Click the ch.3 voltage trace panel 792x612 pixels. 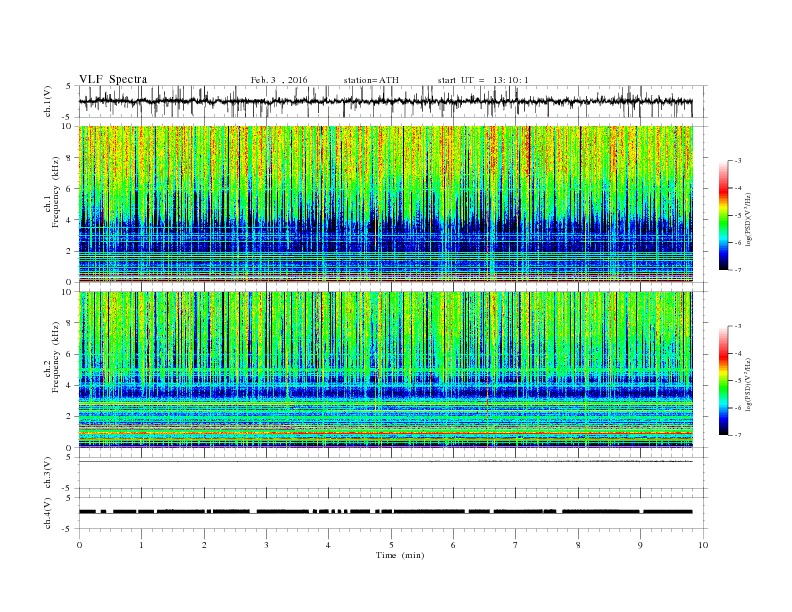click(393, 473)
